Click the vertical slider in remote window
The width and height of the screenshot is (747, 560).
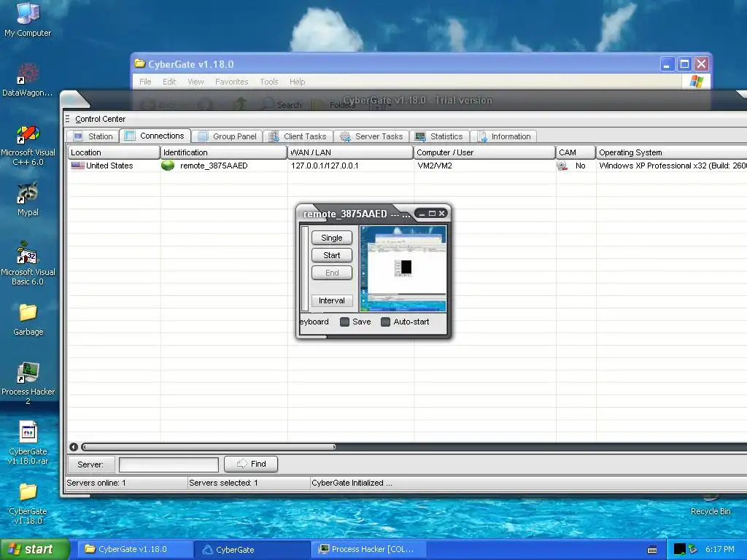point(305,268)
